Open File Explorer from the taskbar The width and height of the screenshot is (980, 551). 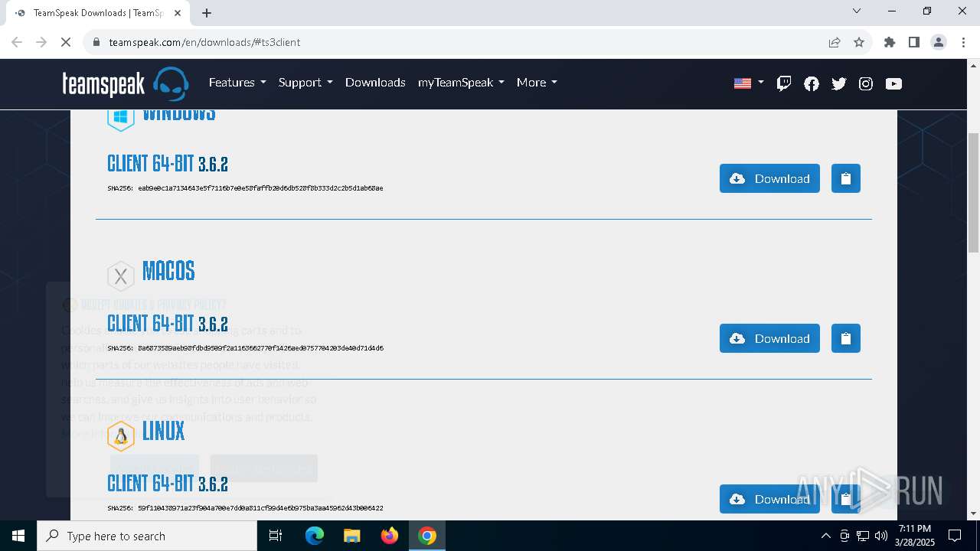352,536
